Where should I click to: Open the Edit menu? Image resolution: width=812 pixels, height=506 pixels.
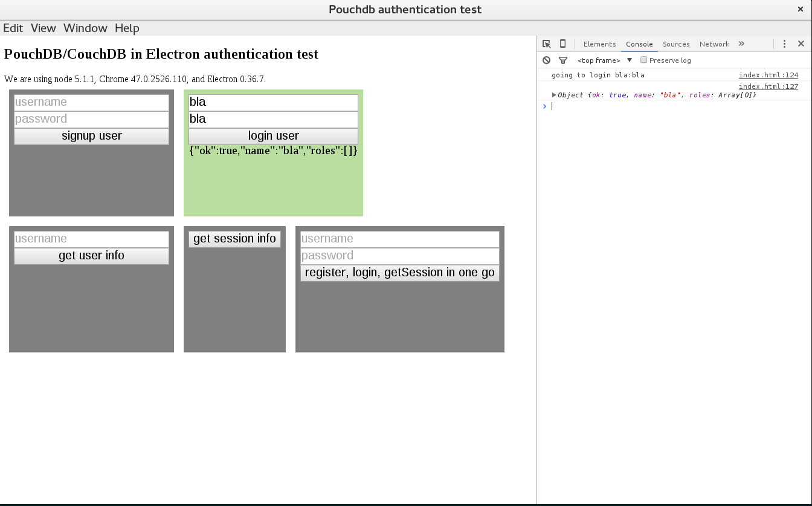coord(13,28)
